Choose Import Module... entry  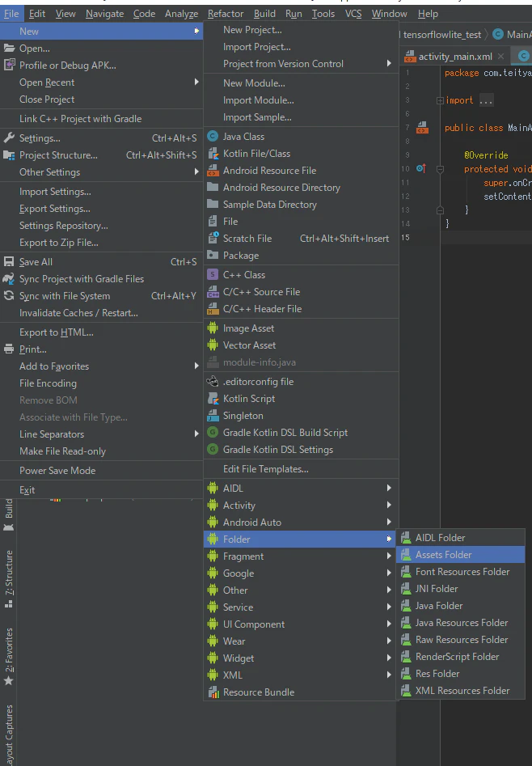point(301,100)
